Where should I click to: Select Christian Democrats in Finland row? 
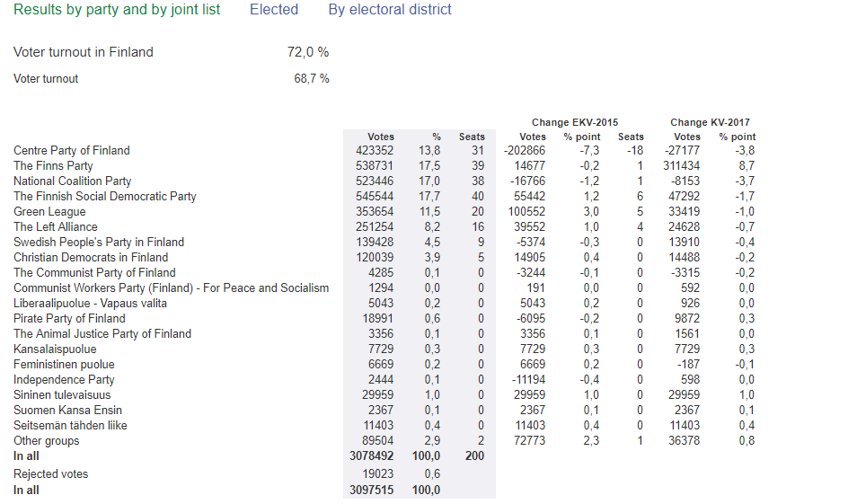91,258
